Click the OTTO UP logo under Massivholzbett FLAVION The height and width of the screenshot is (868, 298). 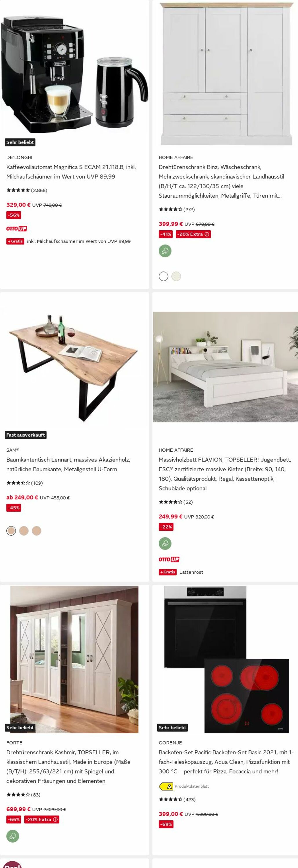(x=169, y=559)
